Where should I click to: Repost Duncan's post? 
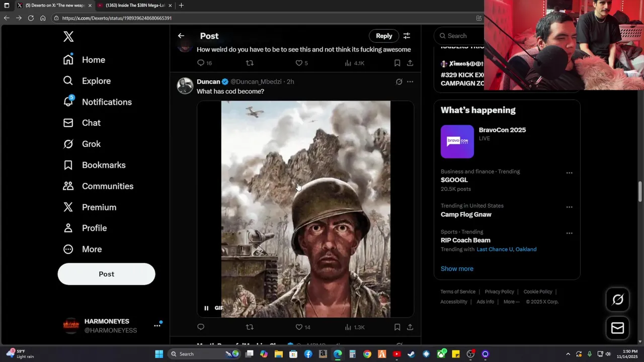(250, 327)
